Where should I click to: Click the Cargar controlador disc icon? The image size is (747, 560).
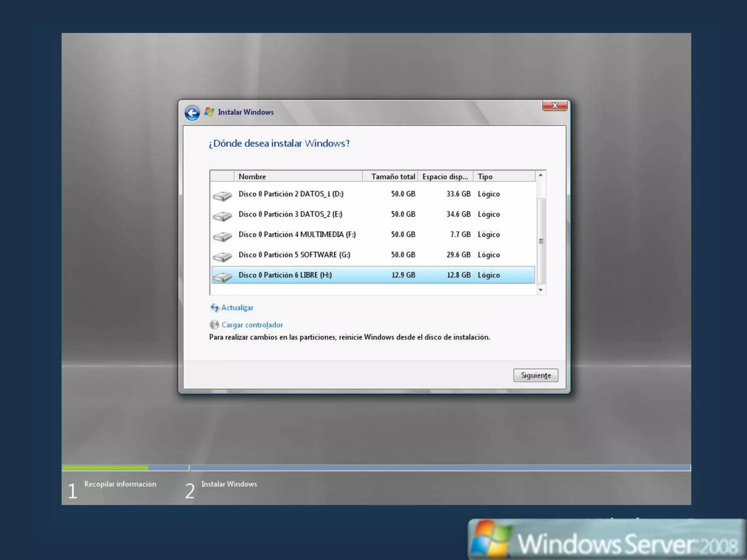coord(214,324)
